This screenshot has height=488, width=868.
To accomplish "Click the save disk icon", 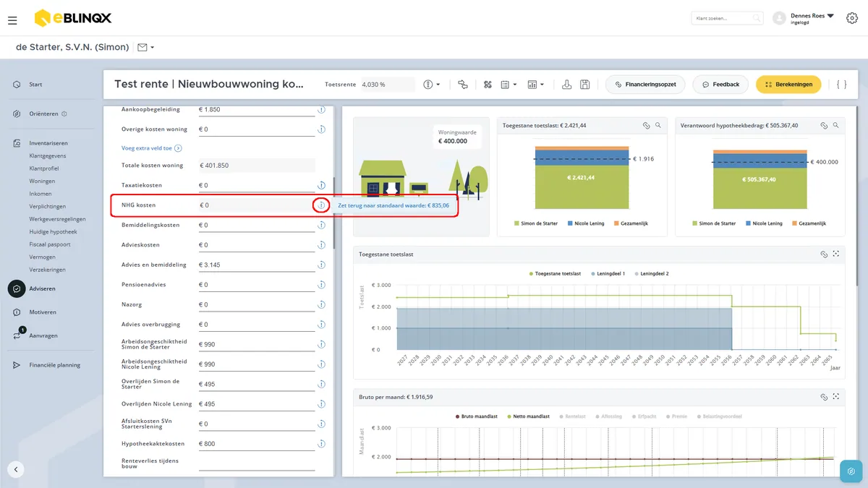I will click(584, 85).
